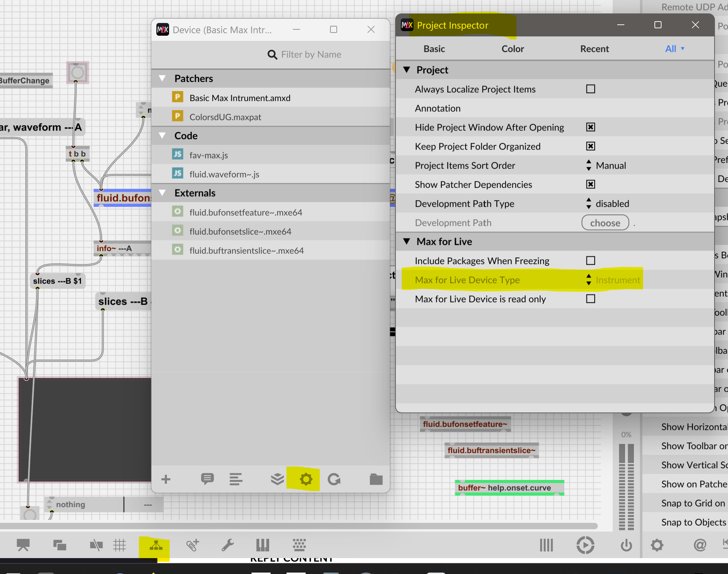Viewport: 728px width, 574px height.
Task: Select fluid.waveform~.js in Code list
Action: point(271,174)
